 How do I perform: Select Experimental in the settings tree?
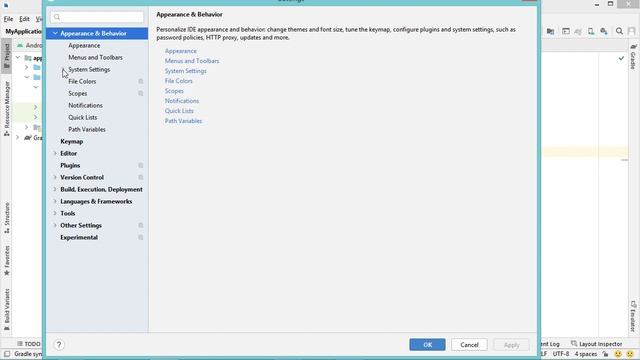pos(79,238)
